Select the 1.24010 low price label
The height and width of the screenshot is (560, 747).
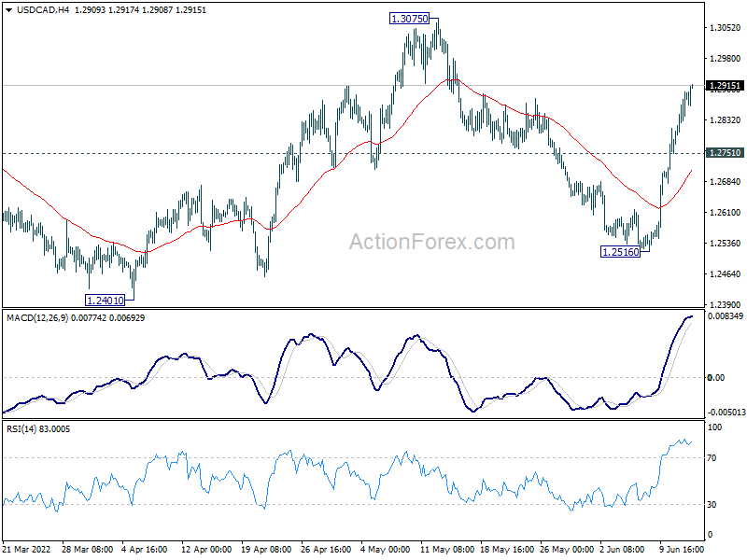pos(105,300)
